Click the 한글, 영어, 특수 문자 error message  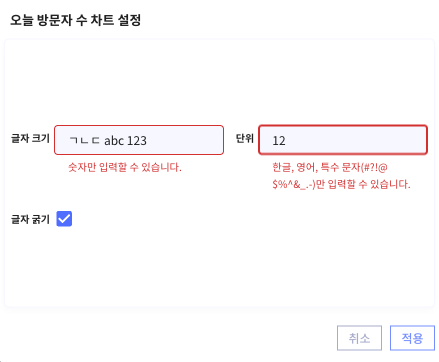tap(341, 176)
